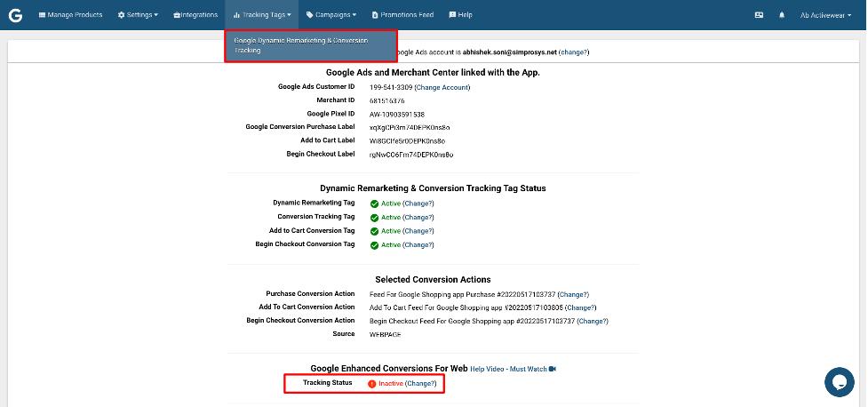Screen dimensions: 868x407
Task: Select Google Dynamic Remarketing & Conversion Tracking
Action: 311,45
